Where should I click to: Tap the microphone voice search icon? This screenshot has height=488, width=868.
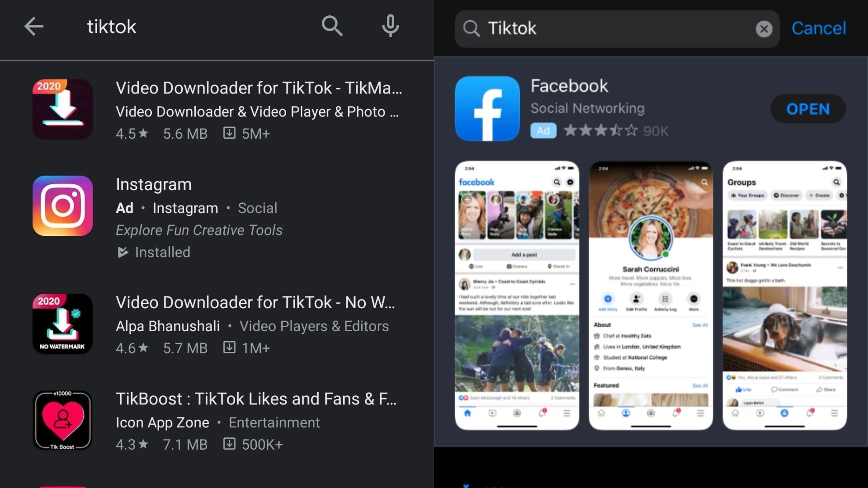[390, 26]
